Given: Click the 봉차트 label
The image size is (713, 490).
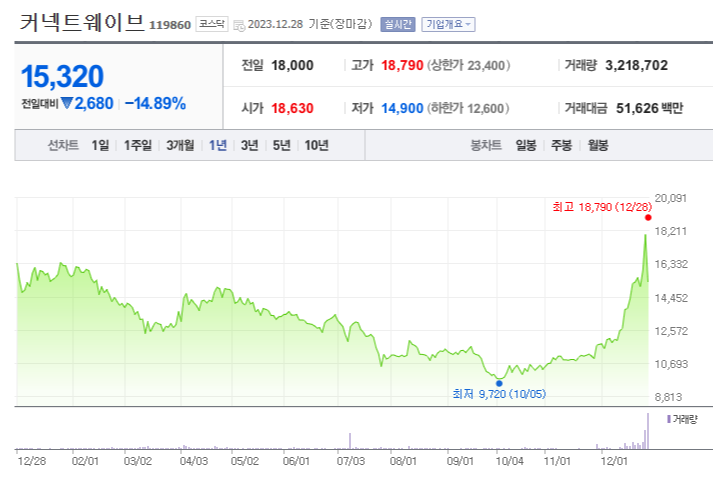Looking at the screenshot, I should [486, 145].
